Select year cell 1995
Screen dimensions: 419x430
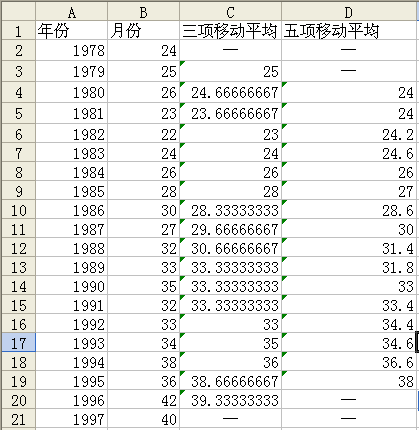tap(72, 381)
